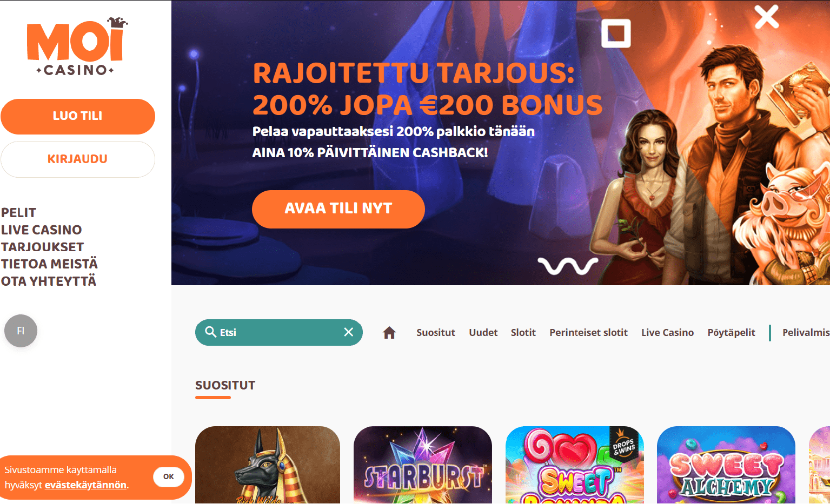Open the FI language selector
830x504 pixels.
21,331
